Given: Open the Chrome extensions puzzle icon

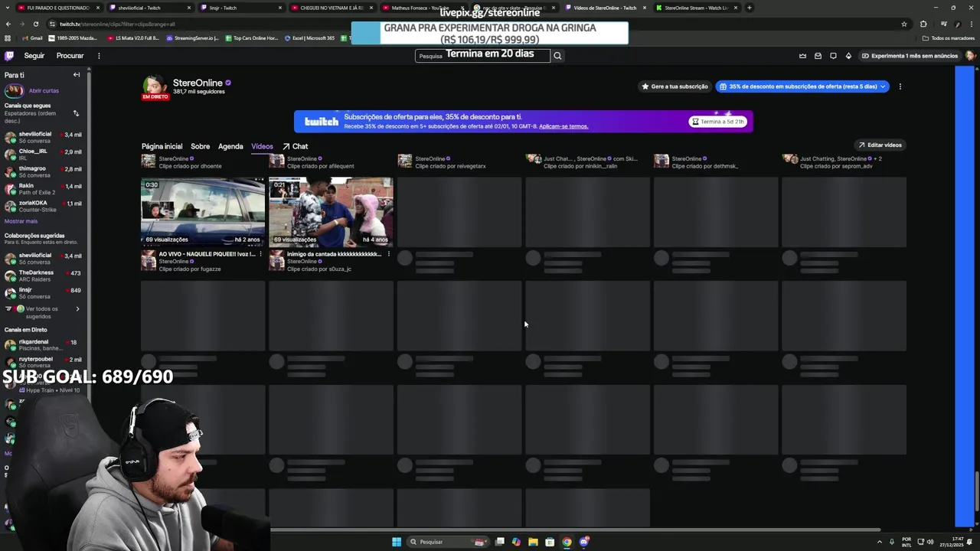Looking at the screenshot, I should 923,24.
